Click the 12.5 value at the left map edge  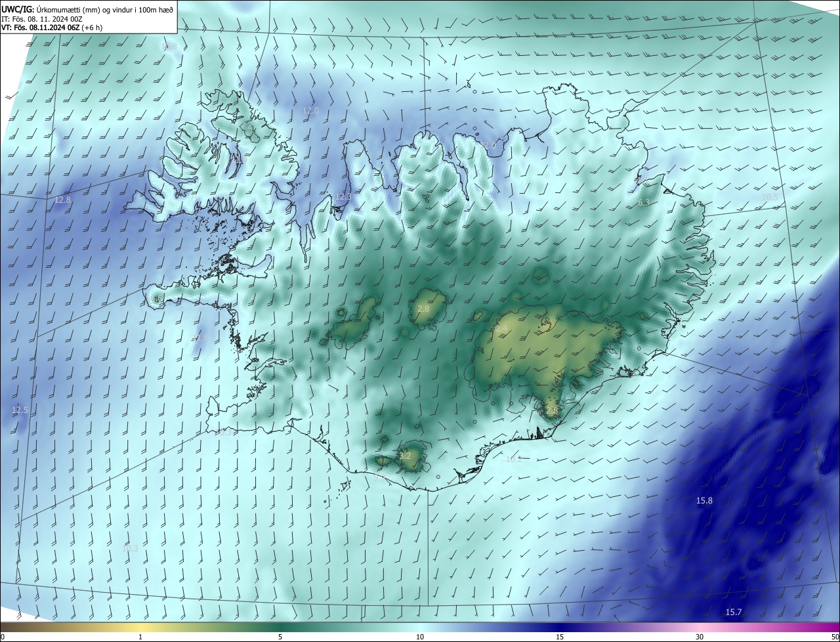[x=20, y=410]
